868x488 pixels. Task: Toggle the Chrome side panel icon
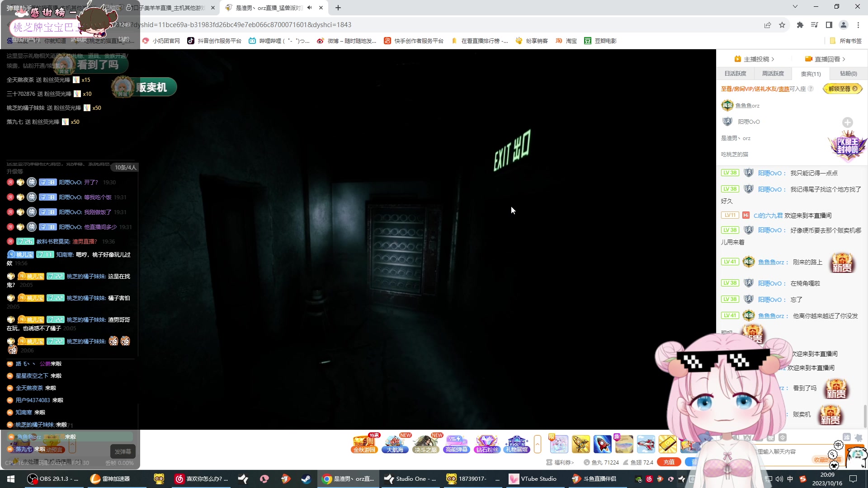829,25
